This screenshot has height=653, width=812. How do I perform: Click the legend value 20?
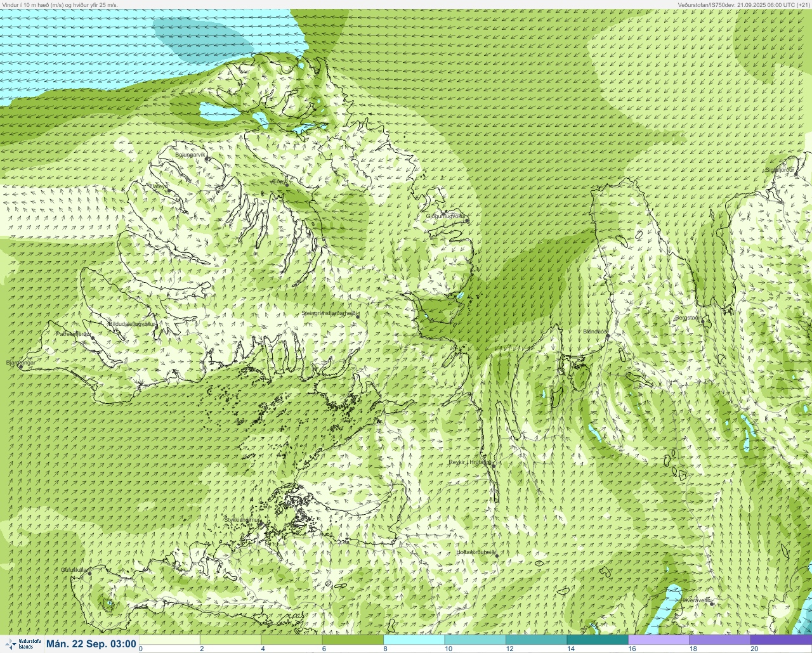coord(754,649)
